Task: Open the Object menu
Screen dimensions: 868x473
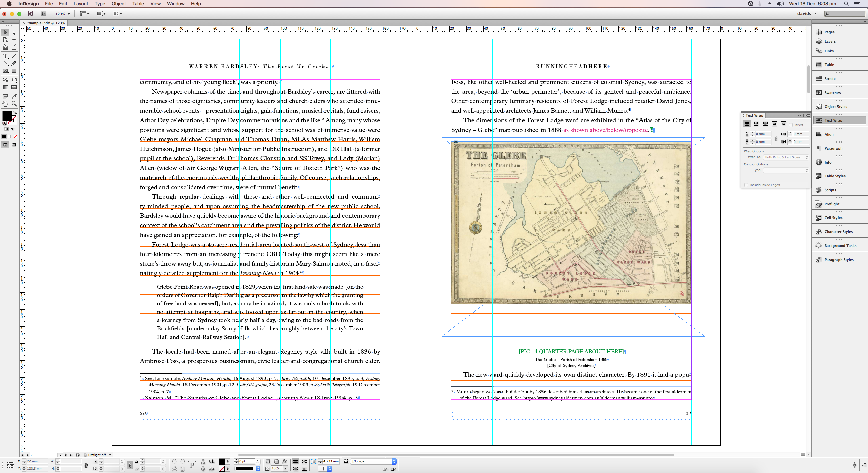Action: (x=119, y=4)
